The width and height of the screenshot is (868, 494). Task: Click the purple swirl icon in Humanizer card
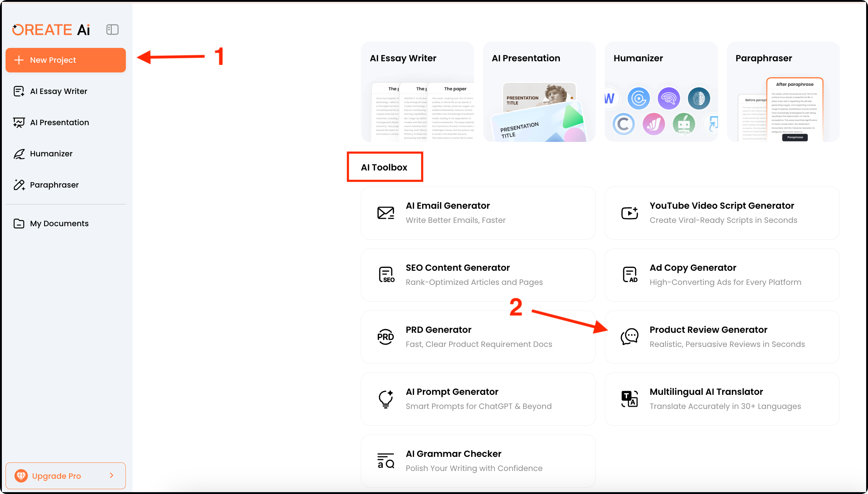click(x=669, y=98)
